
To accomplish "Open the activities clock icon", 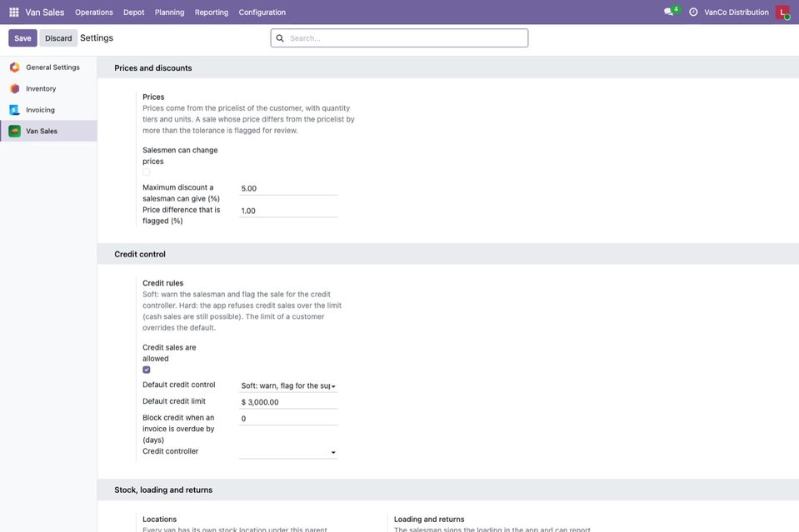I will [693, 12].
